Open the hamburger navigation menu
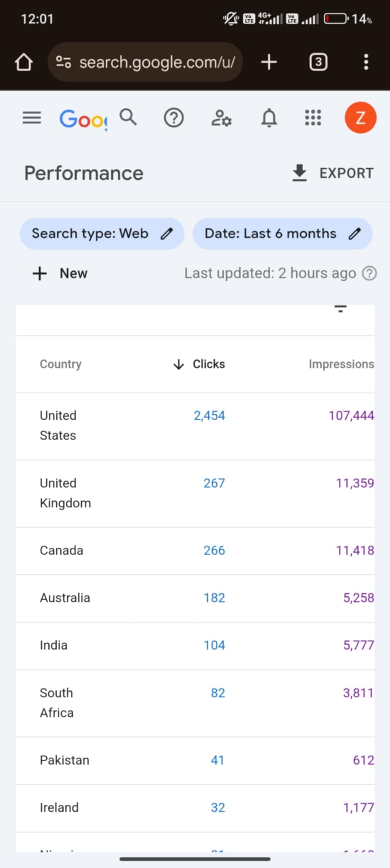 click(x=32, y=118)
